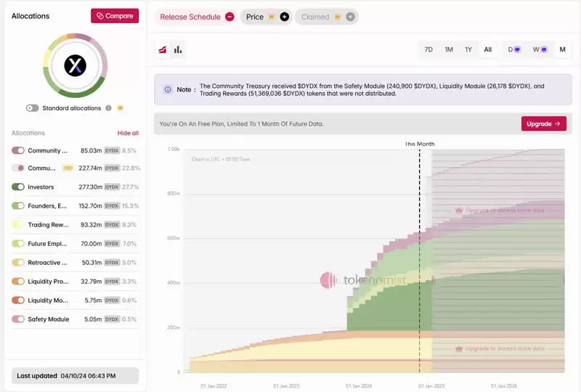Viewport: 581px width, 392px height.
Task: Click the Upgrade button
Action: point(543,123)
